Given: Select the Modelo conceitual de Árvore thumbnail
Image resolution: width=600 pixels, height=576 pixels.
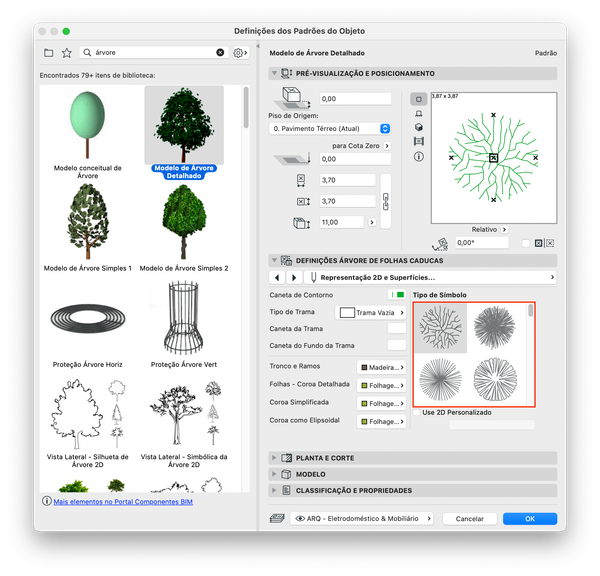Looking at the screenshot, I should (87, 125).
